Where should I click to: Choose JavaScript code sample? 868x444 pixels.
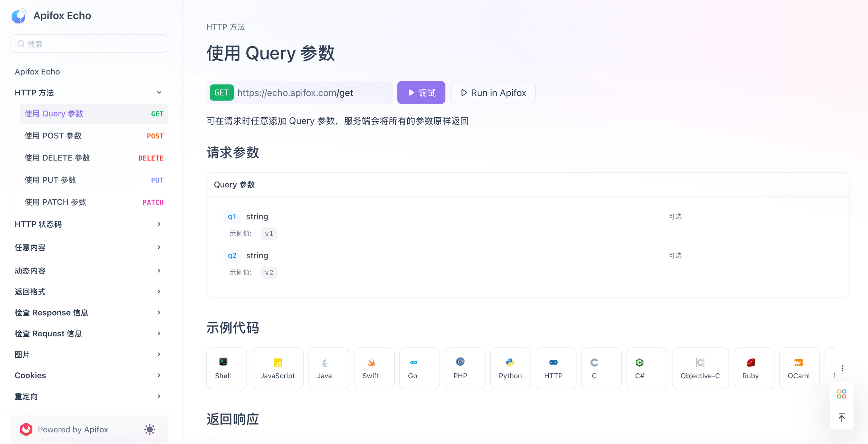tap(277, 368)
